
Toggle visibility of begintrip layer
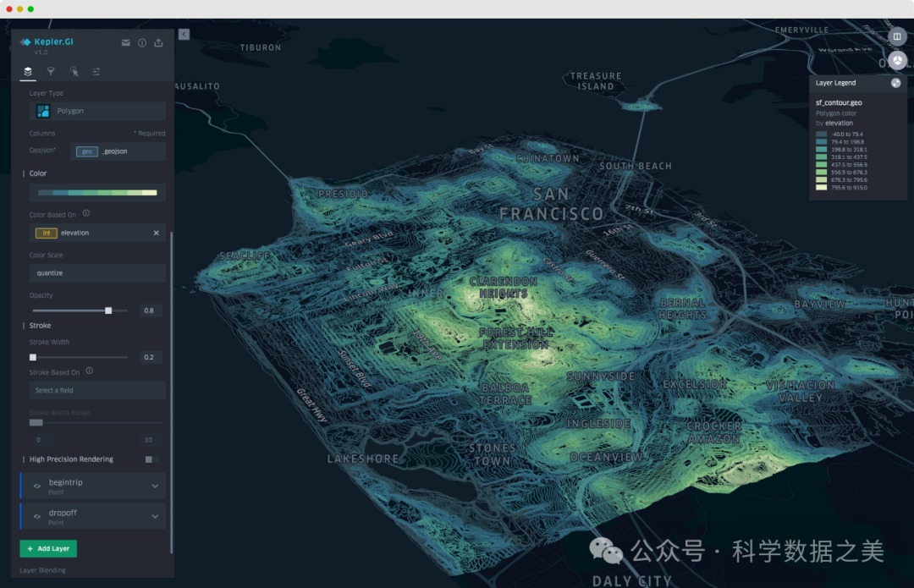coord(37,486)
